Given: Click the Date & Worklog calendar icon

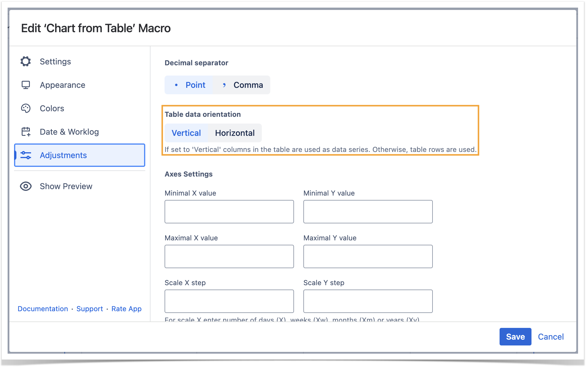Looking at the screenshot, I should point(26,132).
